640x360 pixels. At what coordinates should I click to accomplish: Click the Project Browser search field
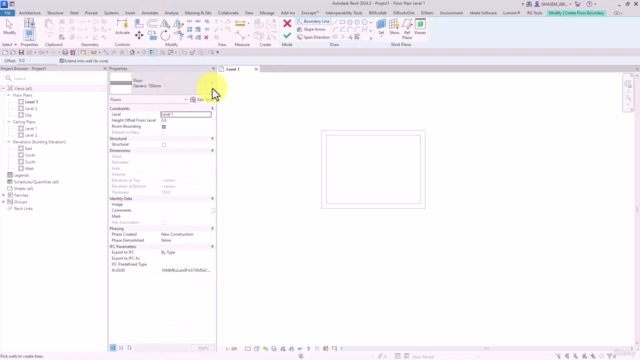(x=53, y=78)
